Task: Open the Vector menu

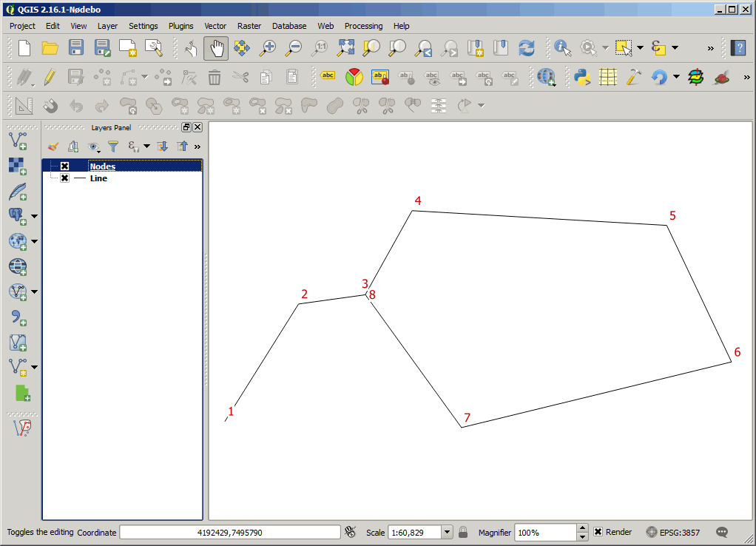Action: pyautogui.click(x=215, y=26)
